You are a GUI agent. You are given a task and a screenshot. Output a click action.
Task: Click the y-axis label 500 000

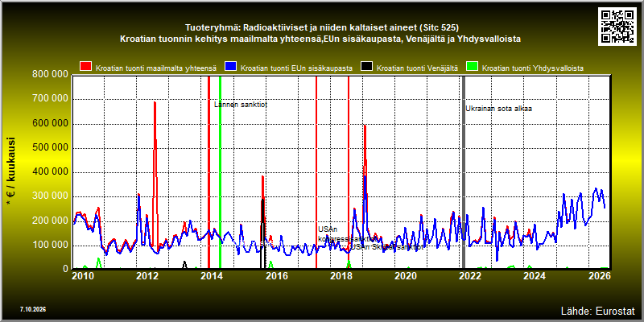coord(50,148)
